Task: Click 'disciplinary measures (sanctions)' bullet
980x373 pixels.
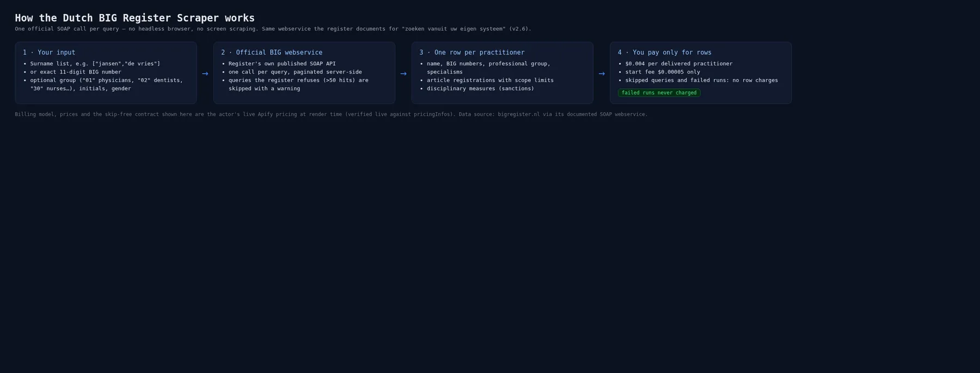Action: tap(480, 89)
